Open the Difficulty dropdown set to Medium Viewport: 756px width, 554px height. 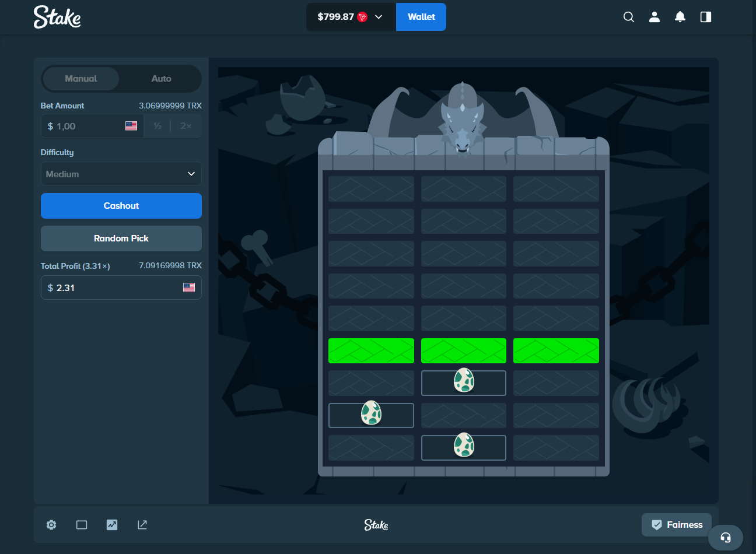tap(121, 174)
